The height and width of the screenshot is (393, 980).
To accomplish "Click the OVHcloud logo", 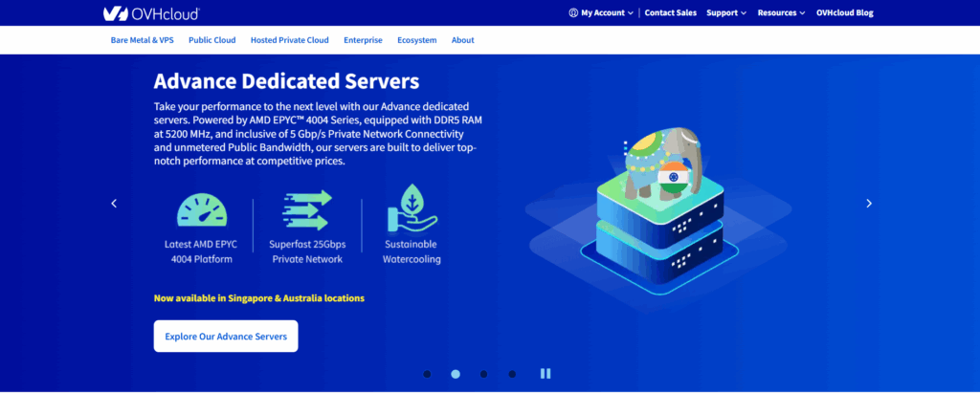I will tap(151, 13).
